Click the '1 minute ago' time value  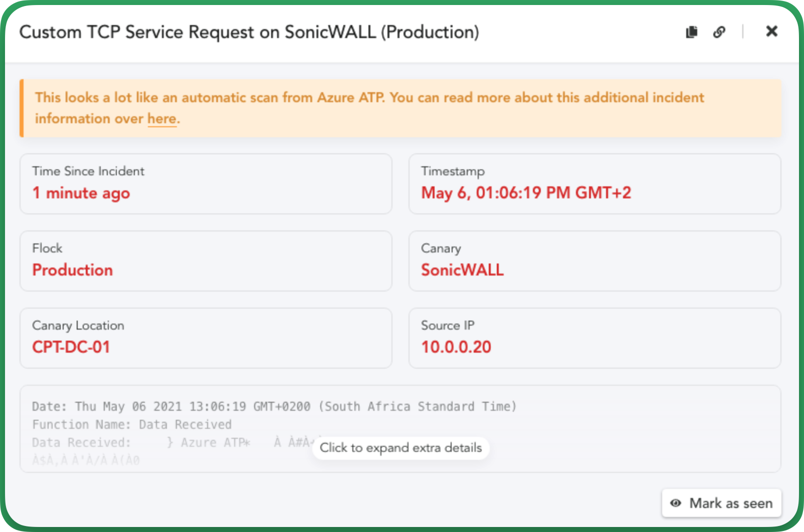[81, 193]
